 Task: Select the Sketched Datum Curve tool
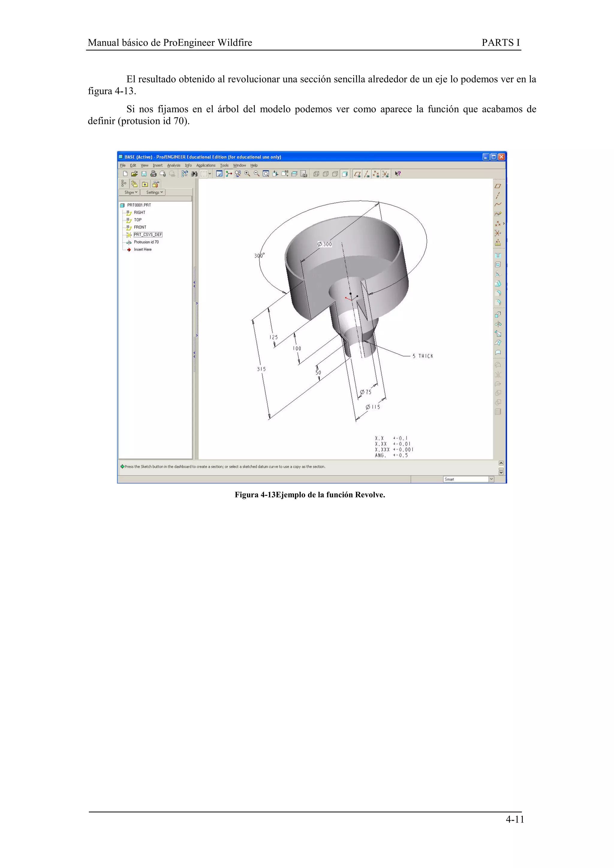tap(498, 214)
